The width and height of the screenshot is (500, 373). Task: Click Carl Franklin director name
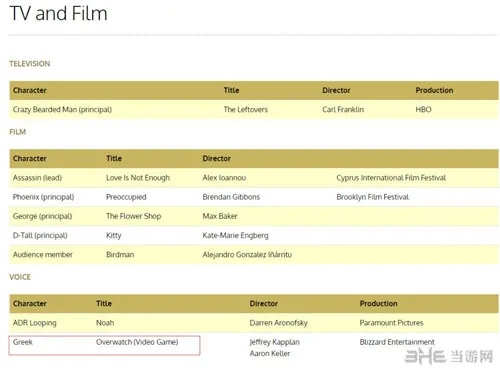click(x=343, y=109)
